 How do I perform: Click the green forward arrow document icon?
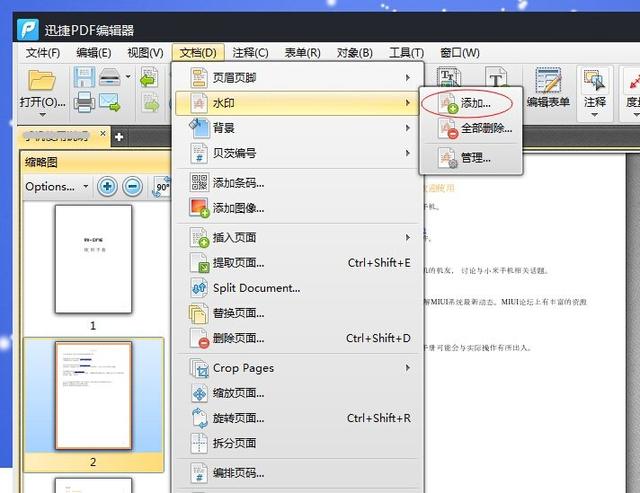coord(150,102)
